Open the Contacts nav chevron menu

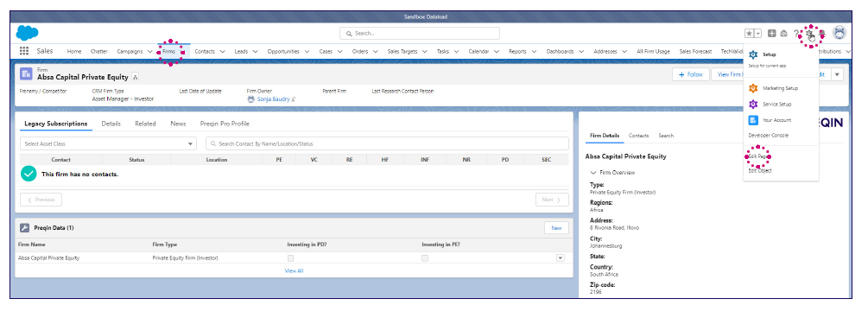223,52
